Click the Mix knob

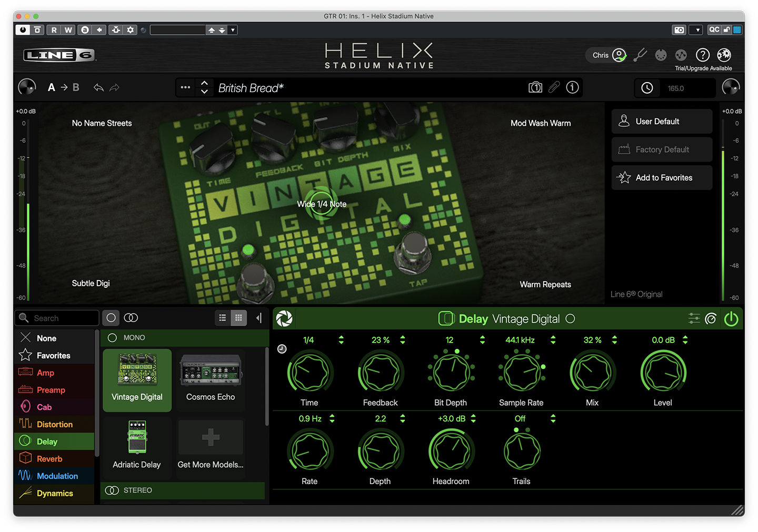coord(592,372)
